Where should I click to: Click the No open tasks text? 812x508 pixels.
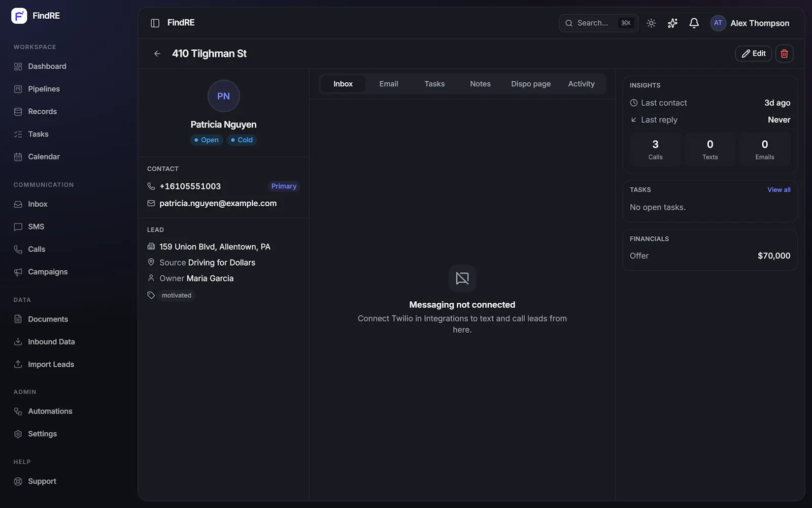click(658, 207)
